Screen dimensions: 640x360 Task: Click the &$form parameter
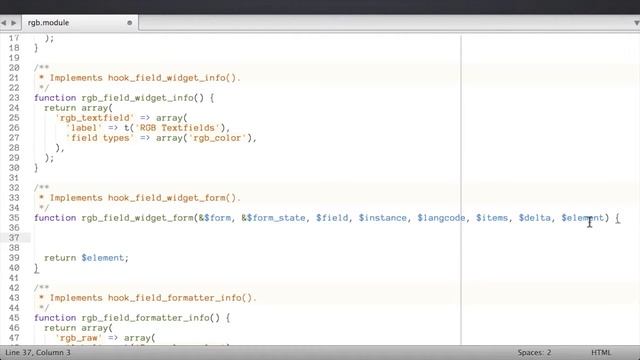click(215, 218)
